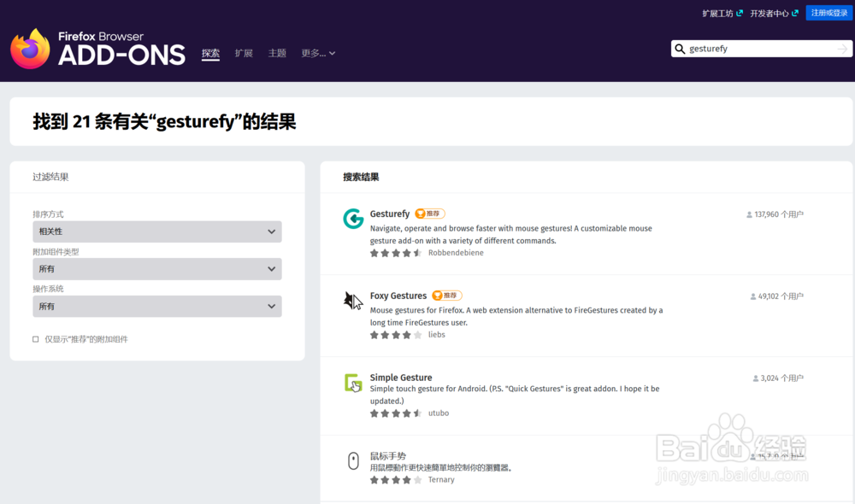This screenshot has width=855, height=504.
Task: Click author name Ternary
Action: click(441, 479)
